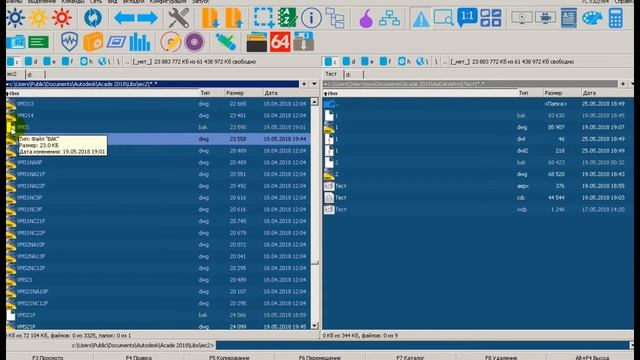
Task: Open the green A-Z multi-rename icon
Action: tap(287, 18)
